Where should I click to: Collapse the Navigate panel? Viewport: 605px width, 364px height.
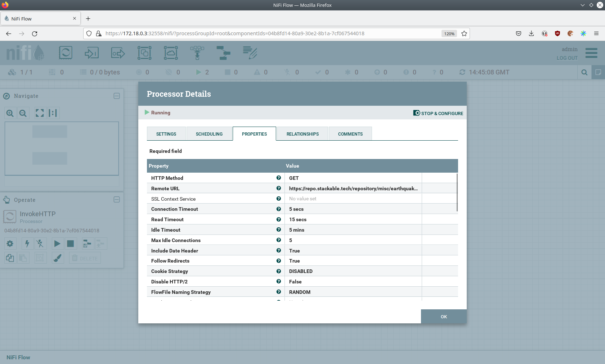tap(117, 96)
